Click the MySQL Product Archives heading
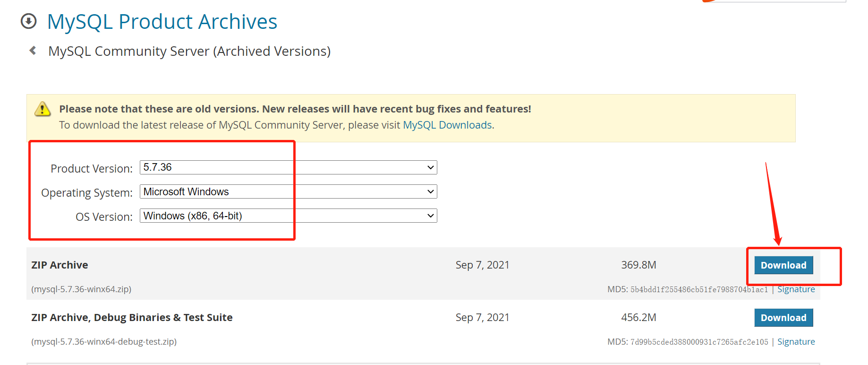The image size is (868, 365). [162, 22]
